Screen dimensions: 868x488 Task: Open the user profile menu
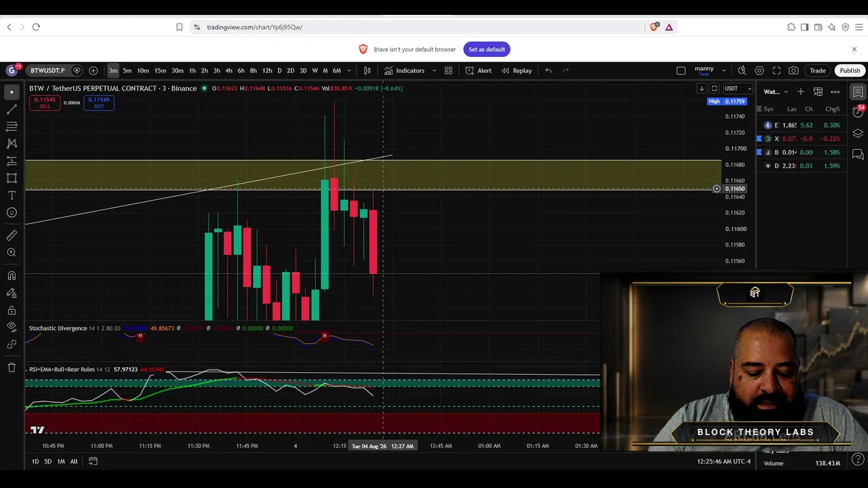tap(12, 70)
